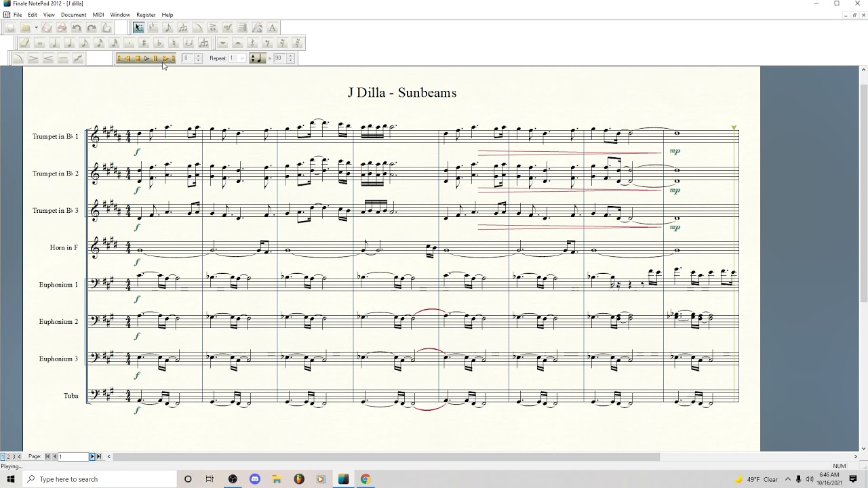Jump to last page button
This screenshot has width=868, height=488.
[x=99, y=457]
